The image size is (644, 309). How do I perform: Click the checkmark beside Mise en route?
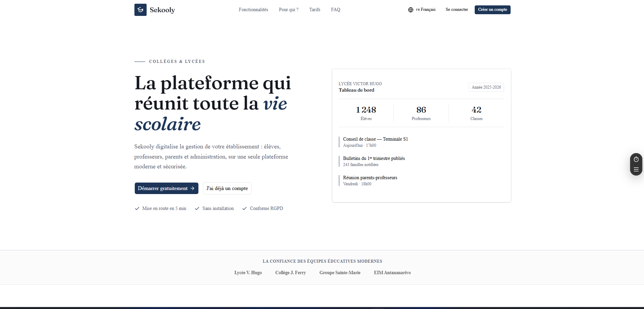137,209
